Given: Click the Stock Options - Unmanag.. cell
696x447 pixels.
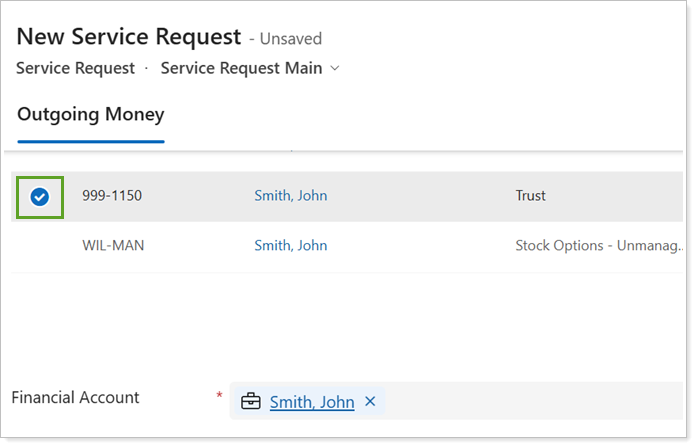Looking at the screenshot, I should (x=598, y=245).
